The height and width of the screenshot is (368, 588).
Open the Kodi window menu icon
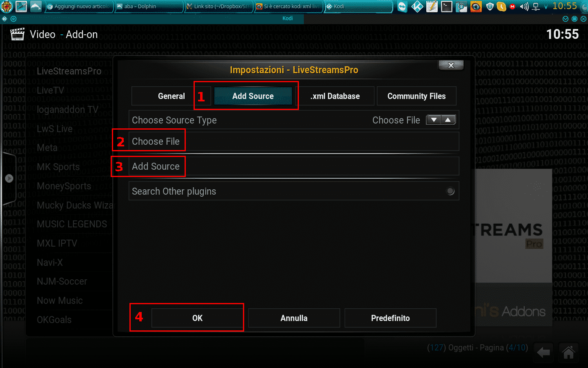pyautogui.click(x=4, y=19)
